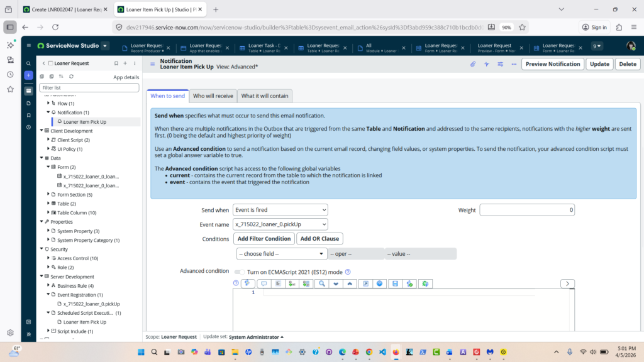Open the Event name dropdown

click(x=280, y=224)
